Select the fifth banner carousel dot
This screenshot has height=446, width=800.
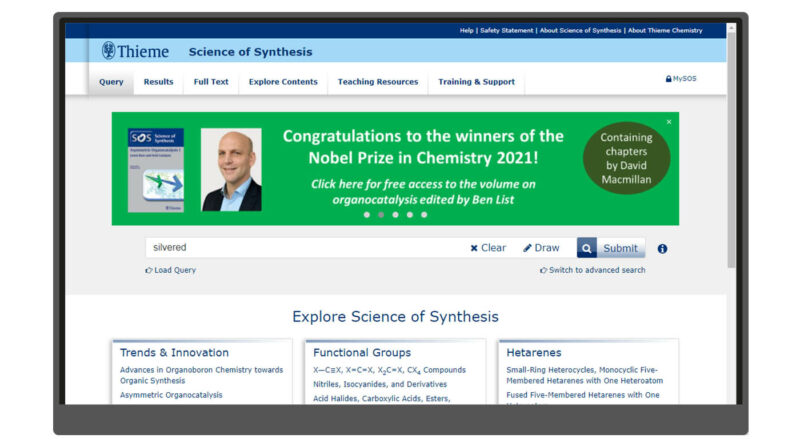424,215
